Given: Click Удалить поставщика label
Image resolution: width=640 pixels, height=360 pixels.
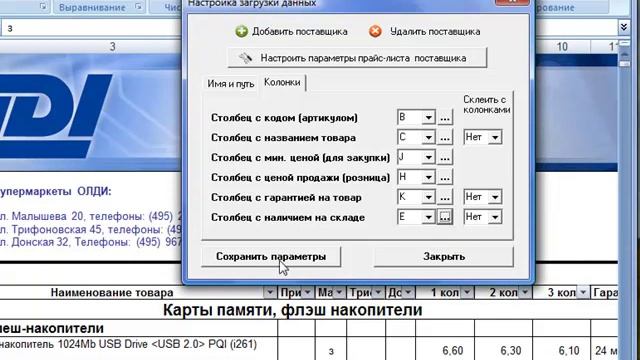Looking at the screenshot, I should tap(435, 31).
